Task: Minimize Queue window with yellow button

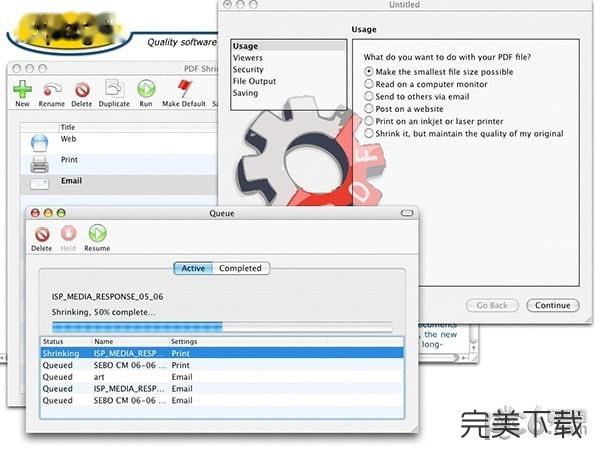Action: [x=48, y=213]
